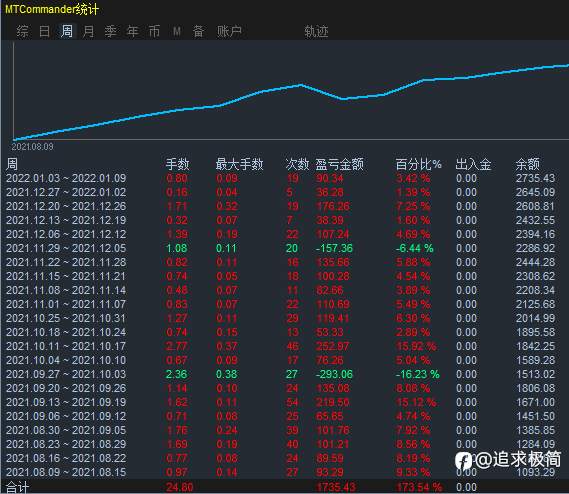Switch to the 备 tab

click(x=198, y=31)
